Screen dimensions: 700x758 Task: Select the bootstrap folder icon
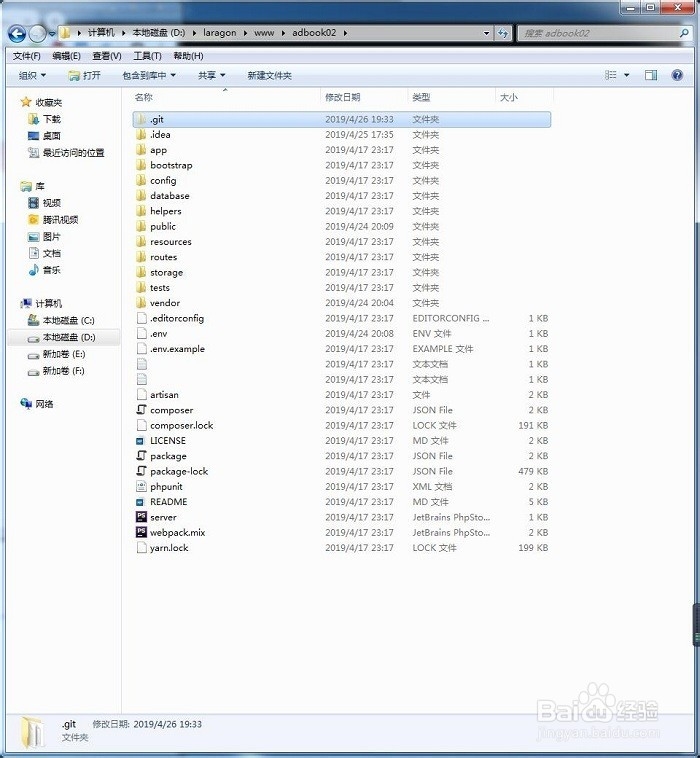pos(141,165)
